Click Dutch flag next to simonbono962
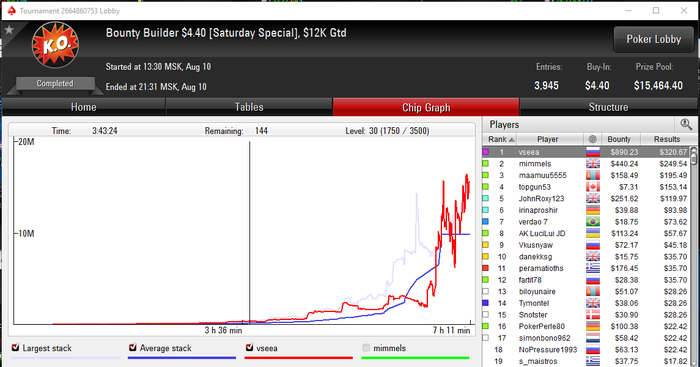 tap(593, 338)
